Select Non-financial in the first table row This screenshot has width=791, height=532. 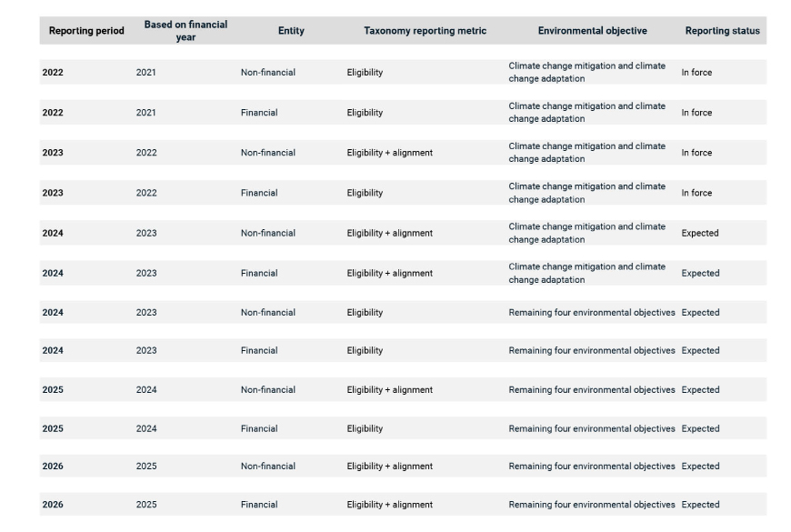pyautogui.click(x=267, y=73)
